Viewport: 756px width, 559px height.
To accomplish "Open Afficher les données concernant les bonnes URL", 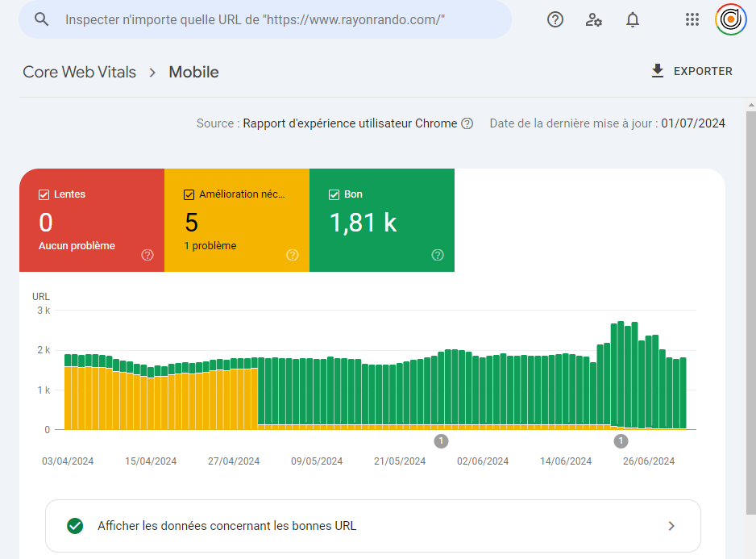I will pos(372,526).
